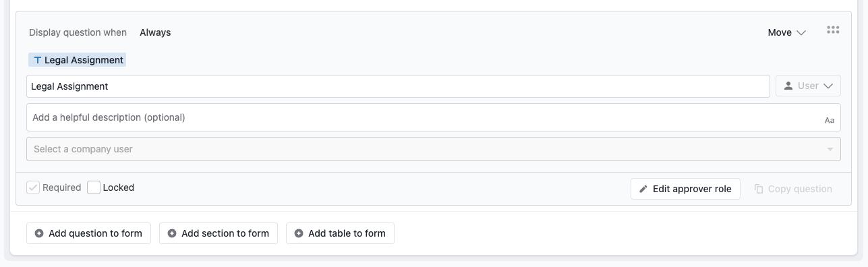Enable the Locked checkbox
The height and width of the screenshot is (267, 868).
(x=94, y=187)
